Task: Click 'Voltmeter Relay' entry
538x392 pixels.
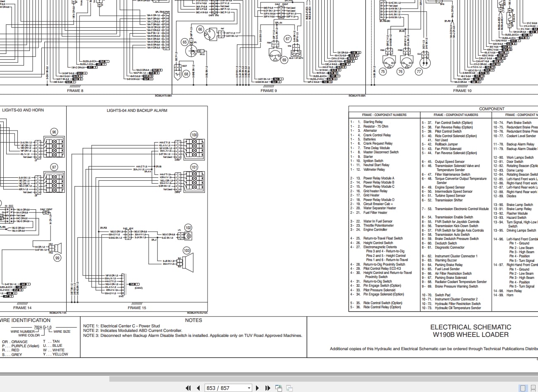Action: (374, 169)
